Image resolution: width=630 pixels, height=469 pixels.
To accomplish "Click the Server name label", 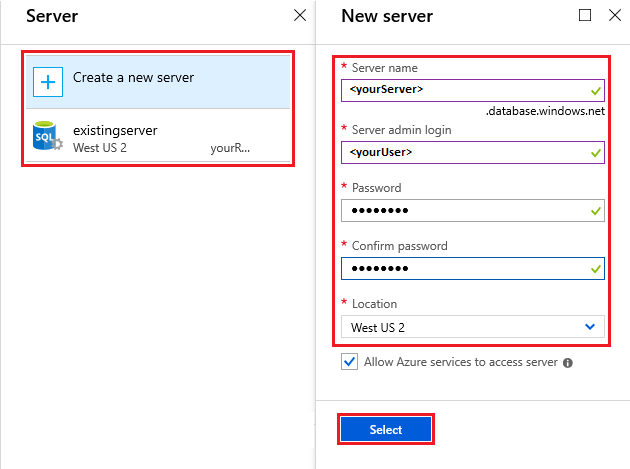I will 385,68.
